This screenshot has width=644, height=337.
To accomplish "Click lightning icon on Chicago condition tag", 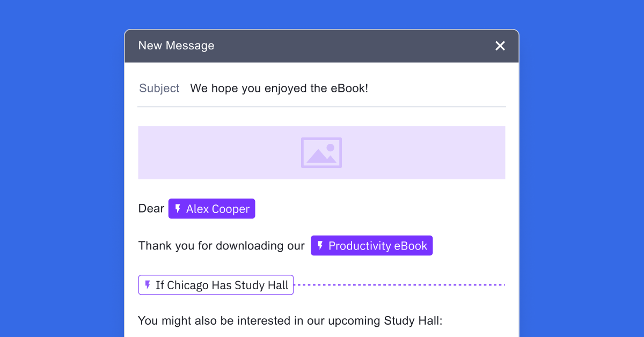I will (x=148, y=285).
